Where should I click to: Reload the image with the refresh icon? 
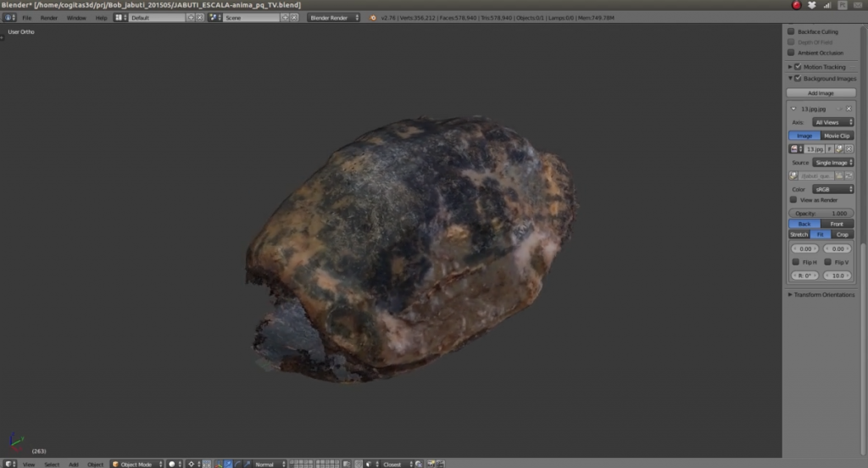tap(849, 175)
